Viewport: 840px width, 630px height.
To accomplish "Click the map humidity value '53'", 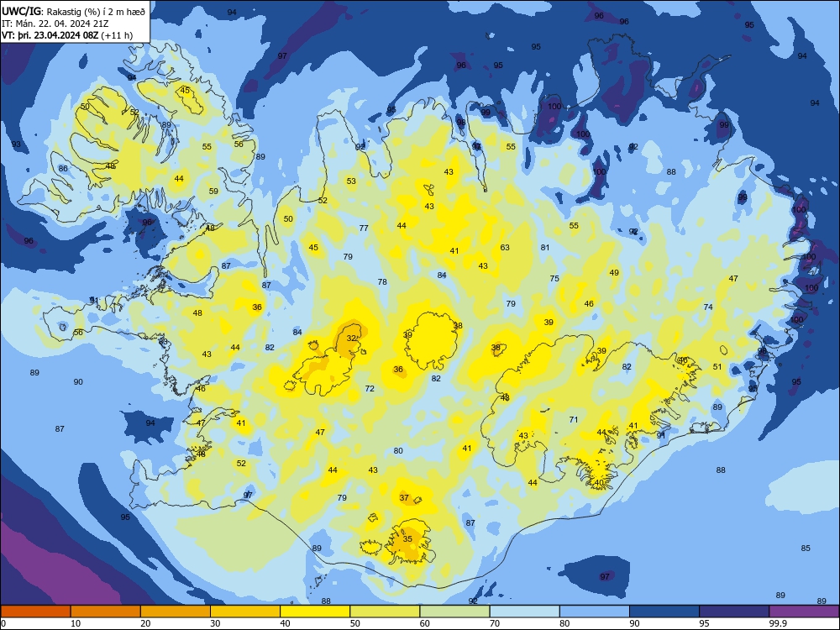I will coord(351,181).
